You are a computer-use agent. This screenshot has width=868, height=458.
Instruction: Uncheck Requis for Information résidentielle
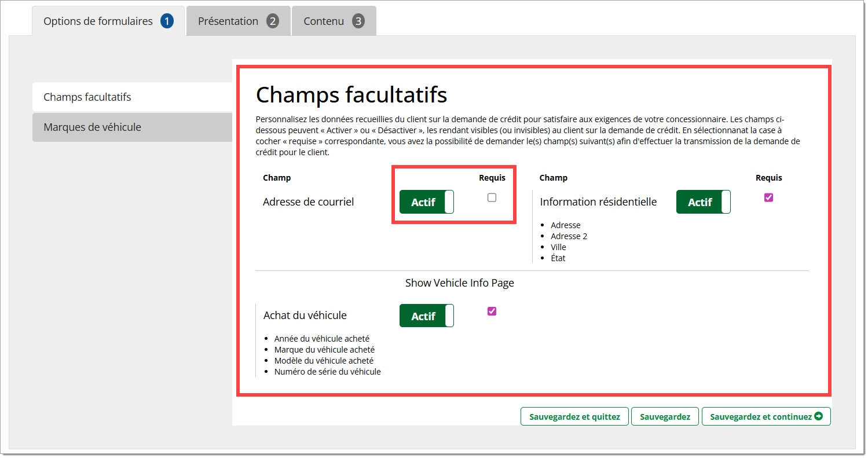[x=768, y=197]
